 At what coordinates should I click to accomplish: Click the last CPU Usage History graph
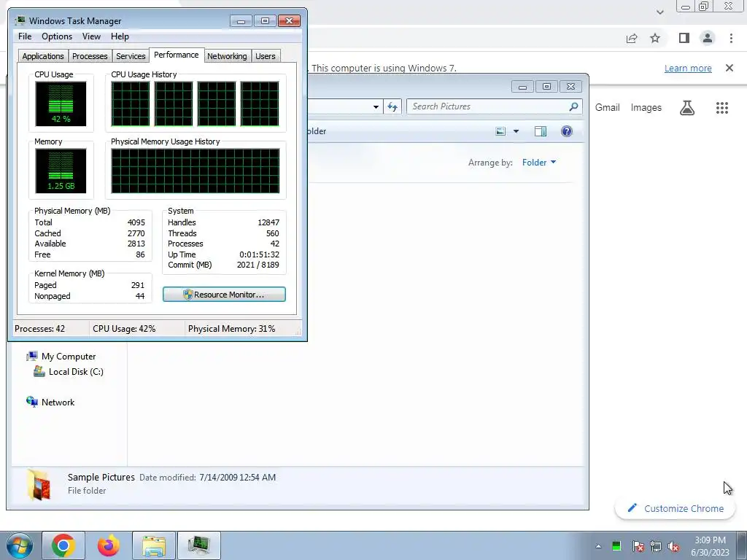coord(260,104)
